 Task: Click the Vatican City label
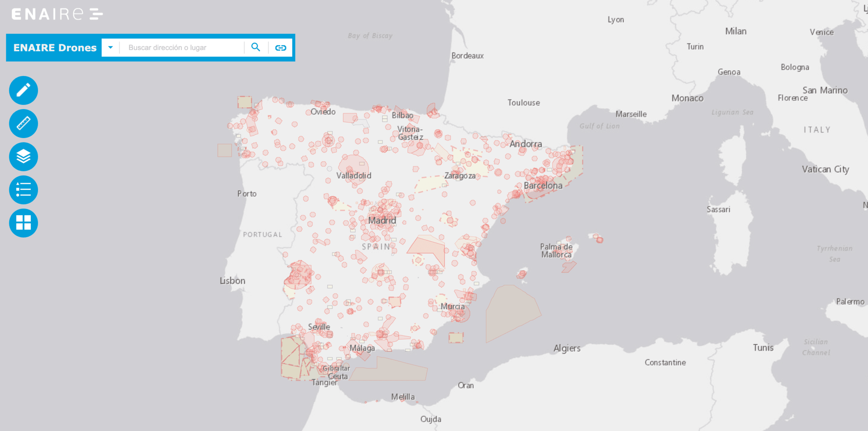825,169
